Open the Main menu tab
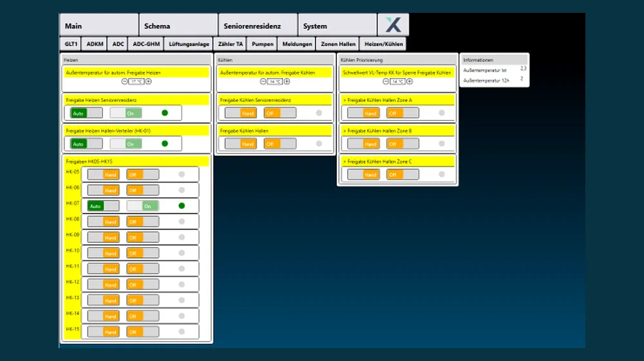 tap(99, 26)
